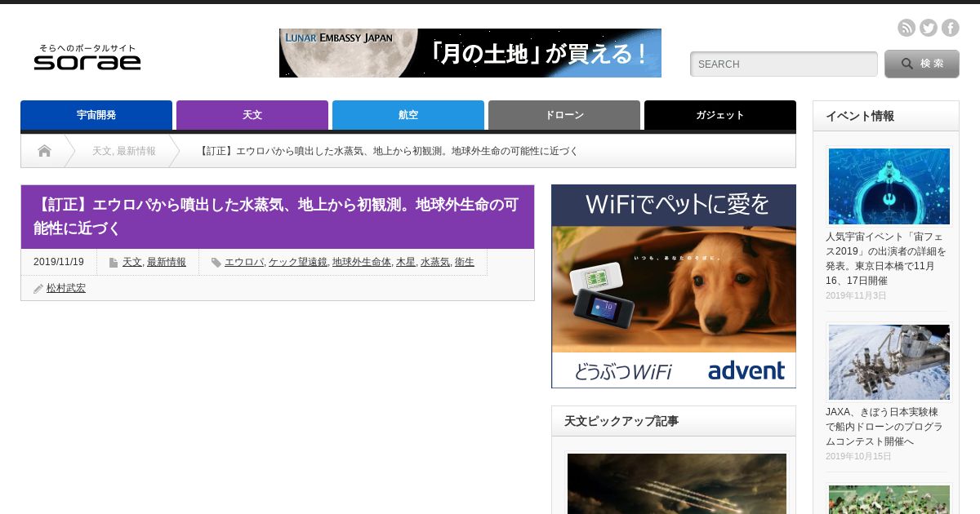The height and width of the screenshot is (514, 980).
Task: Open the 天文 navigation tab
Action: coord(252,115)
